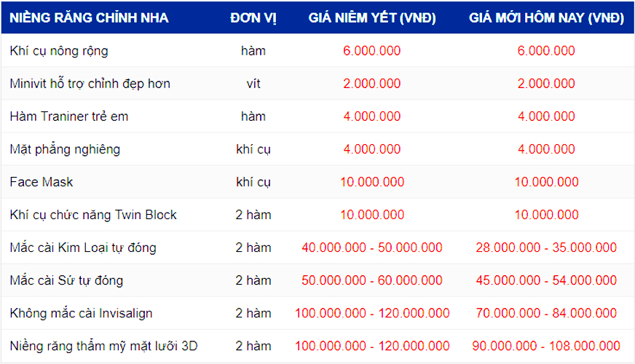The width and height of the screenshot is (635, 364).
Task: Click the ĐƠN VỊ column header
Action: pyautogui.click(x=253, y=17)
